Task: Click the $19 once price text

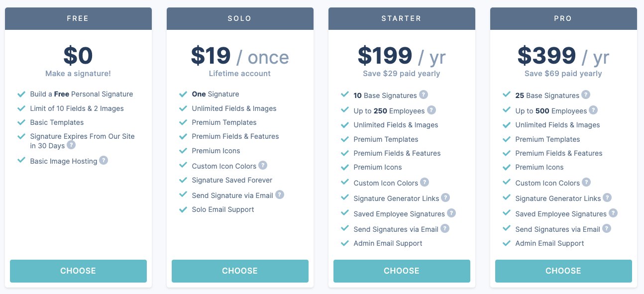Action: pos(240,56)
